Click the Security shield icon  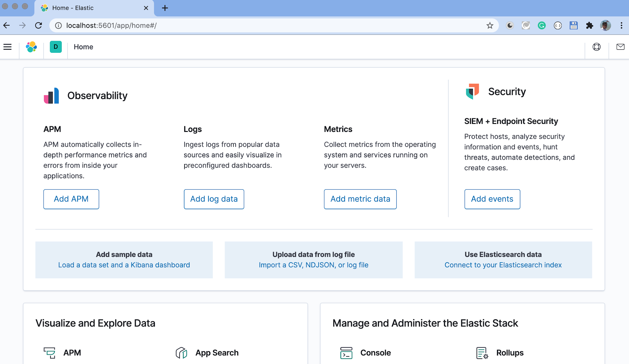473,91
